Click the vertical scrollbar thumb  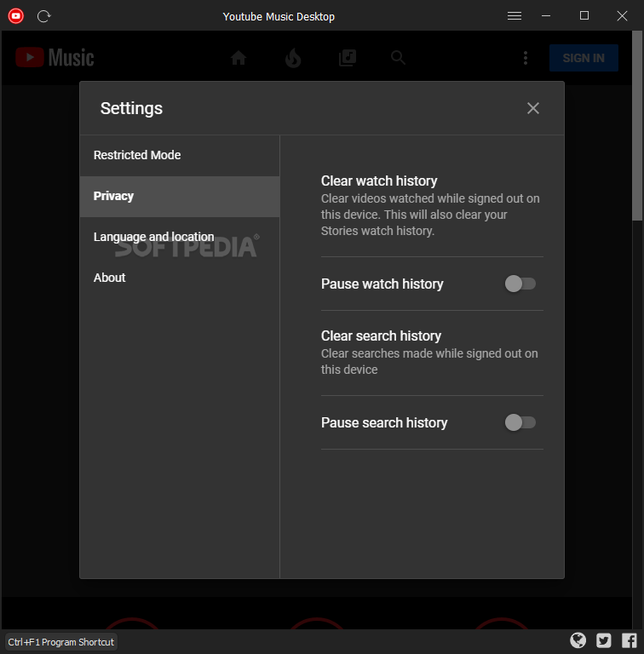(637, 125)
